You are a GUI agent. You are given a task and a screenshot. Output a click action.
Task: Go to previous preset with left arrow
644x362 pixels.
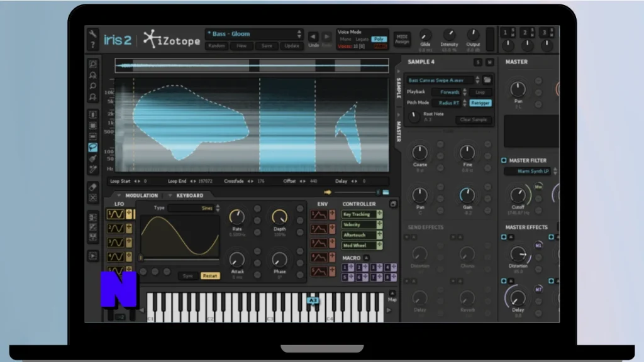(x=313, y=36)
